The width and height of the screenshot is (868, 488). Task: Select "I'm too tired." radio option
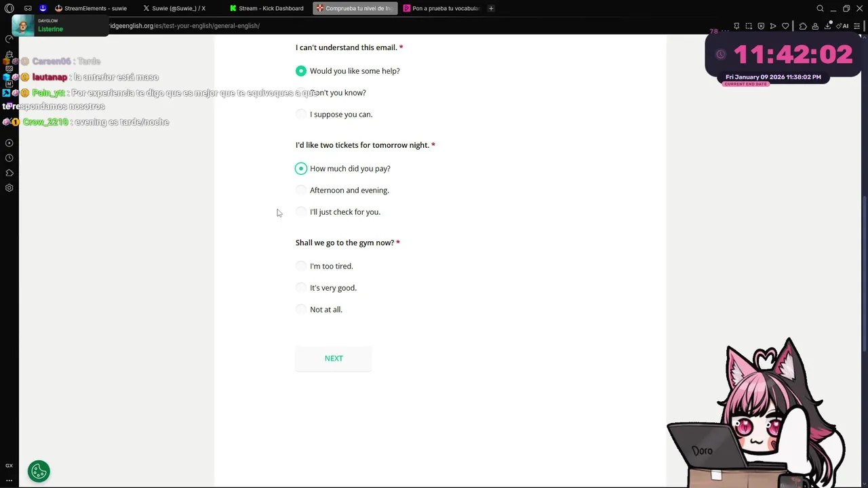pos(301,266)
